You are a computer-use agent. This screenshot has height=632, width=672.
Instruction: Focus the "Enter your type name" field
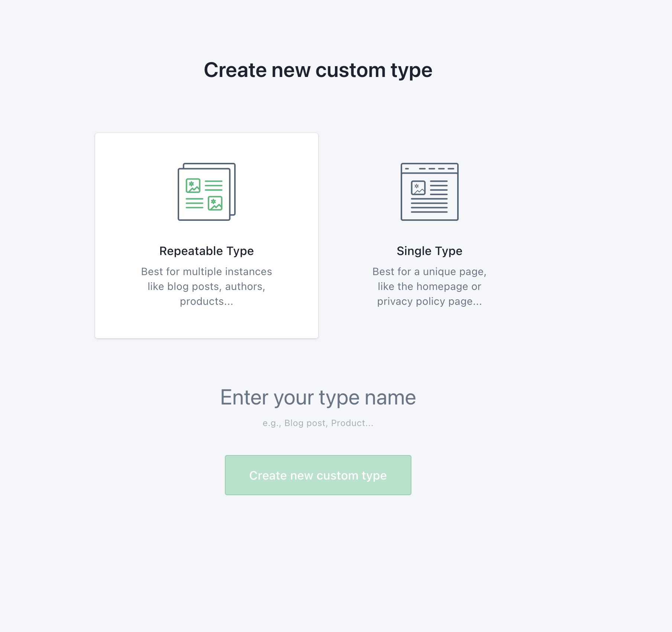pos(318,397)
